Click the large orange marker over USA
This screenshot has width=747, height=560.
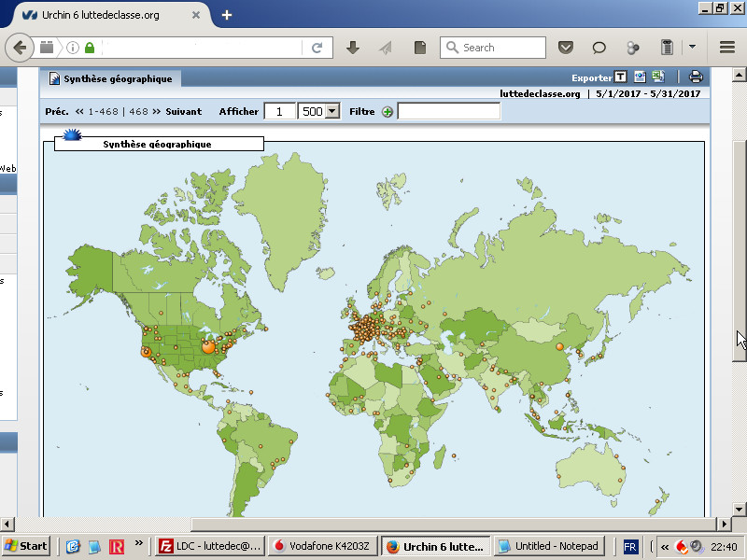click(x=208, y=346)
